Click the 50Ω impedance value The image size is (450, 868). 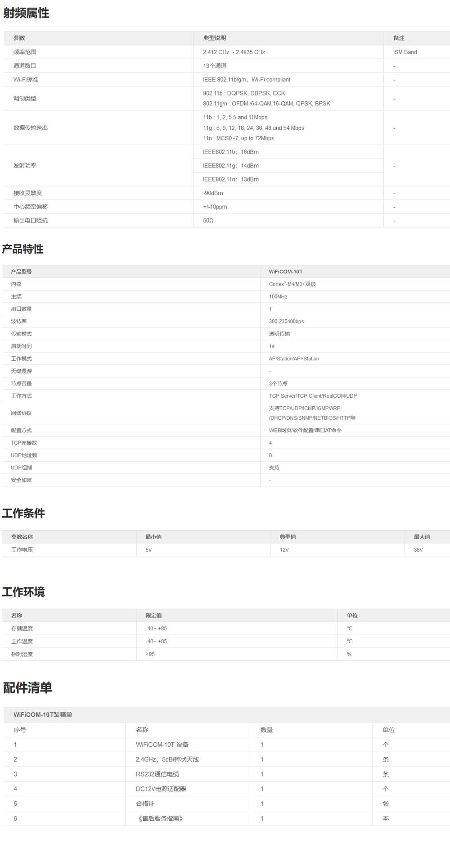click(208, 221)
